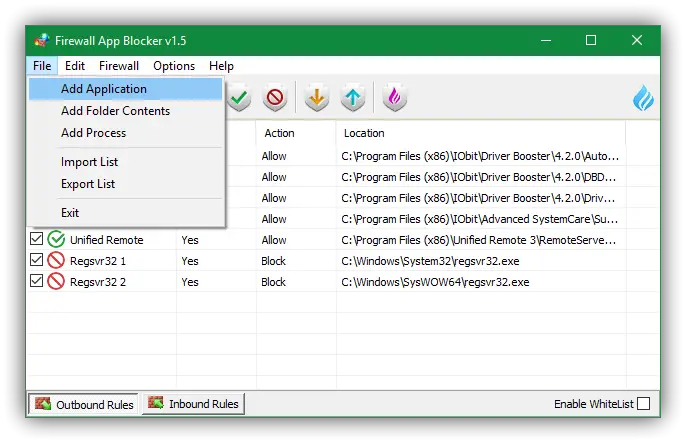
Task: Click the red Block toolbar icon
Action: click(x=275, y=97)
